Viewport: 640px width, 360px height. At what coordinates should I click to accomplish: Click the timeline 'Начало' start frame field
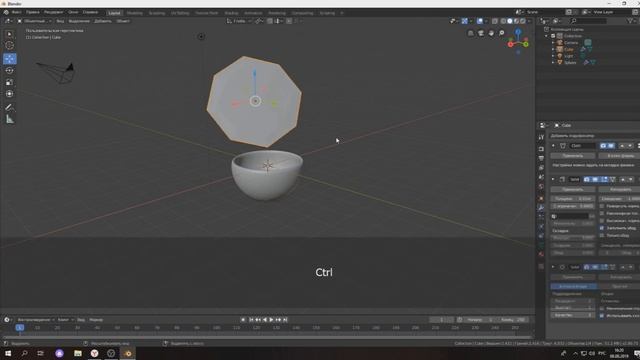[x=481, y=320]
